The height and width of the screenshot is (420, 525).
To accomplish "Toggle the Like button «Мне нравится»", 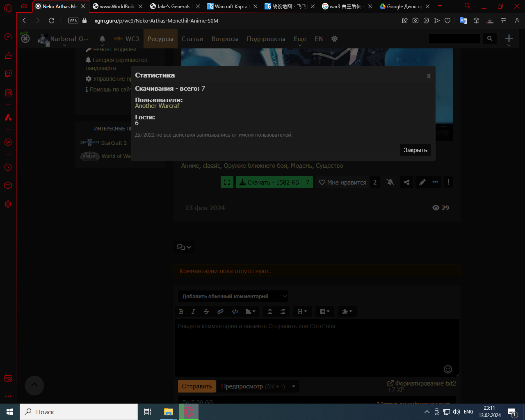I will pyautogui.click(x=342, y=182).
